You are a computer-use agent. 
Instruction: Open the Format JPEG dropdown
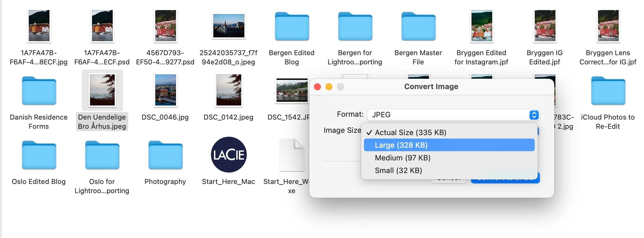coord(453,115)
